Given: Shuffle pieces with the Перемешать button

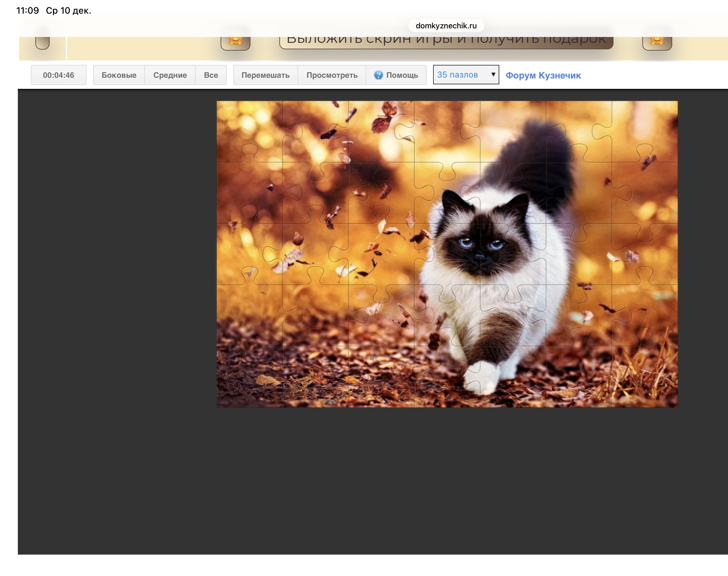Looking at the screenshot, I should 265,75.
